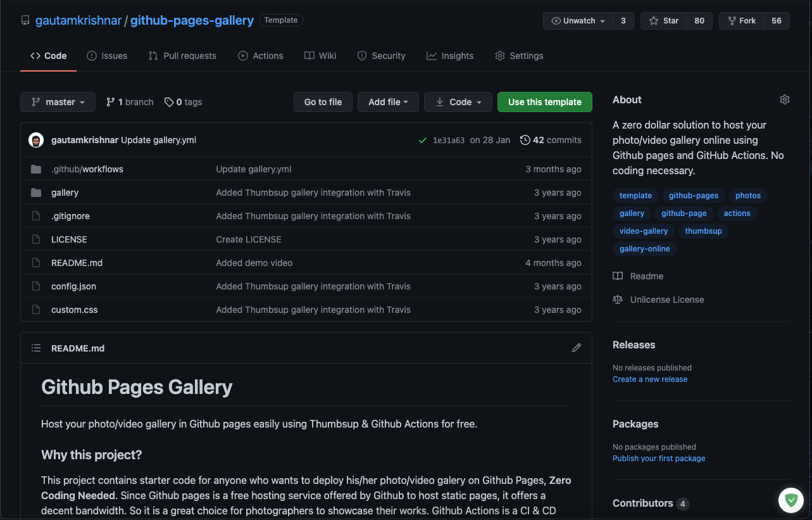This screenshot has width=812, height=520.
Task: Click the README.md file icon in file list
Action: tap(36, 263)
